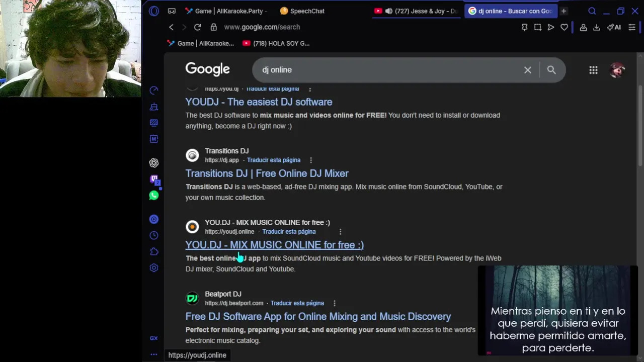Open the Google account avatar
This screenshot has width=644, height=362.
617,70
